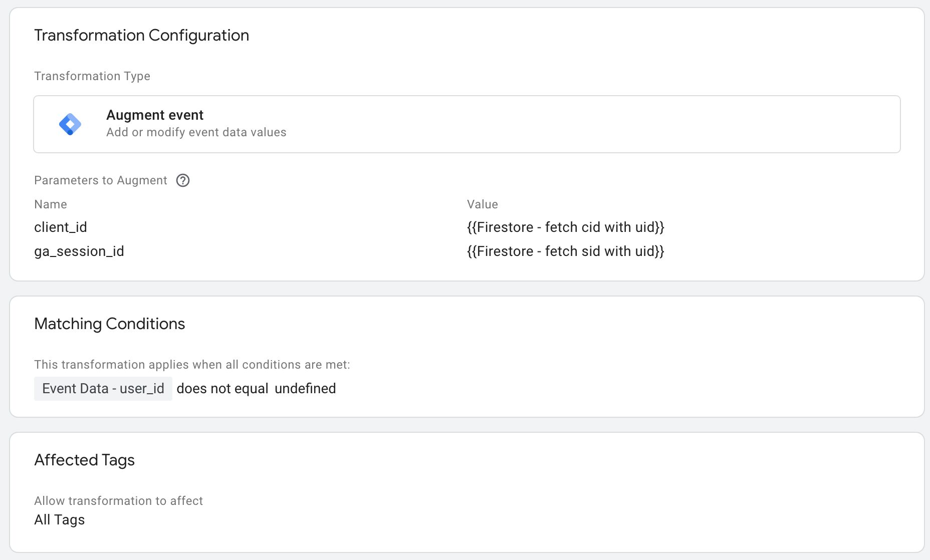Click the client_id parameter name
Screen dimensions: 930x560
[61, 227]
